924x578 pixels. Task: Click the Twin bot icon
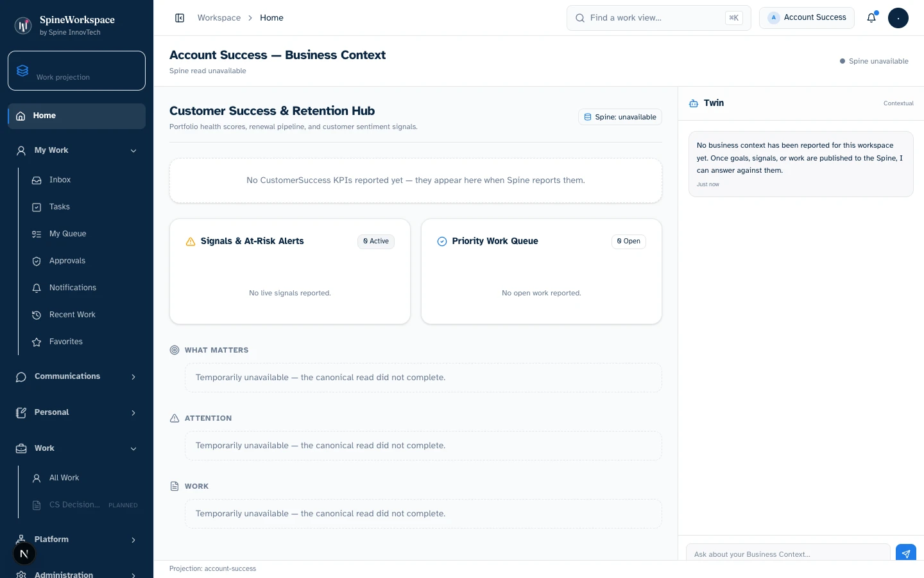tap(694, 103)
